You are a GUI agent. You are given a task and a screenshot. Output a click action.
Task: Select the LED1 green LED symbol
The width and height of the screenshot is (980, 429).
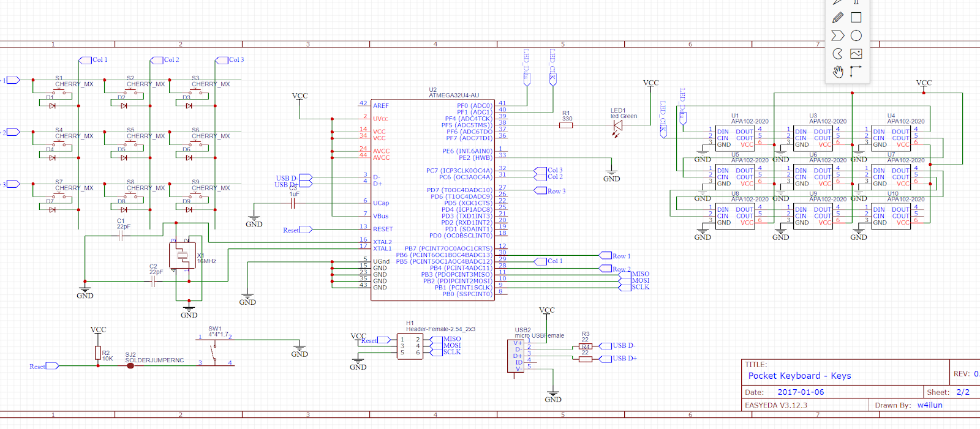pyautogui.click(x=617, y=125)
